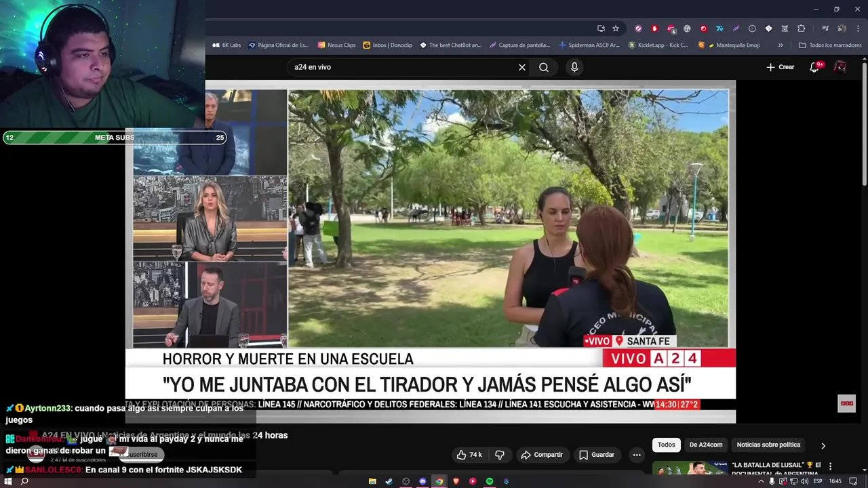
Task: Start voice search with microphone icon
Action: pyautogui.click(x=574, y=67)
